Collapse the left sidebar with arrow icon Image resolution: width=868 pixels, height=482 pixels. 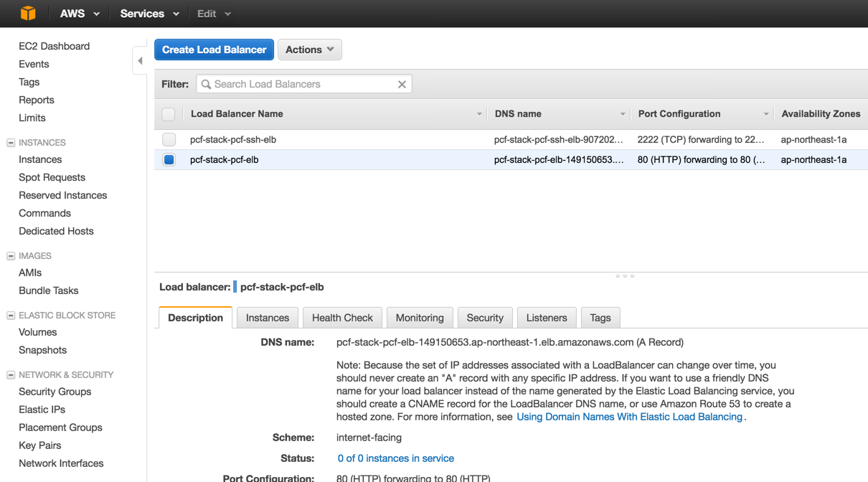tap(140, 61)
